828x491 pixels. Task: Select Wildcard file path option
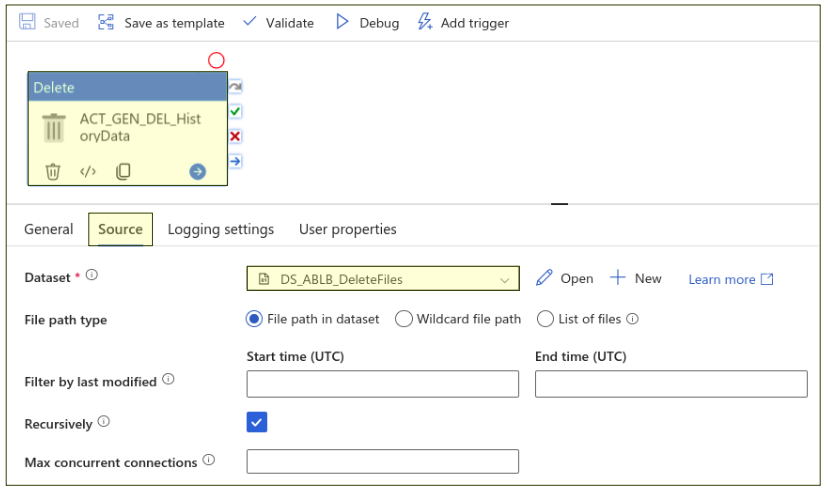[x=403, y=319]
